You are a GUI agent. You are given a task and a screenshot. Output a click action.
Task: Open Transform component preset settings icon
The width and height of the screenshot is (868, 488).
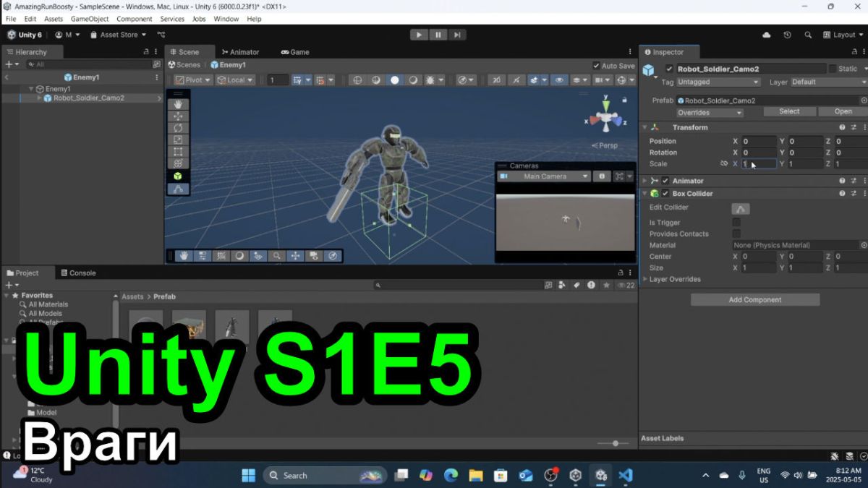click(853, 127)
